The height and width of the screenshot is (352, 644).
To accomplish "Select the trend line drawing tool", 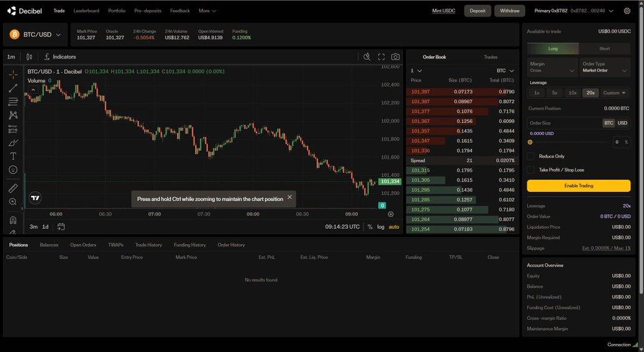I will tap(13, 88).
